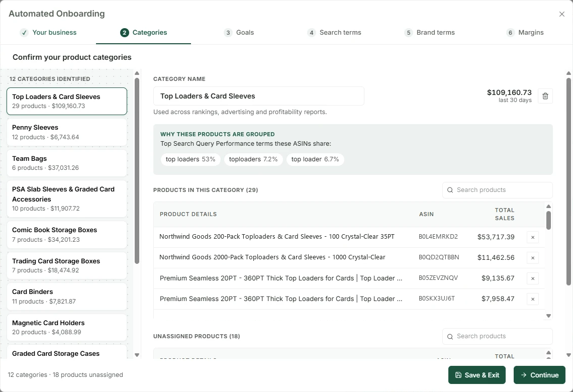Click the products table scrollbar thumb

click(x=548, y=220)
